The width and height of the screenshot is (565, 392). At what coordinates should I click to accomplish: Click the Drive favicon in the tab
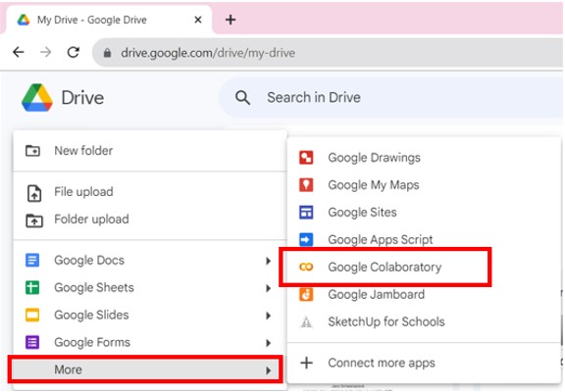coord(24,20)
